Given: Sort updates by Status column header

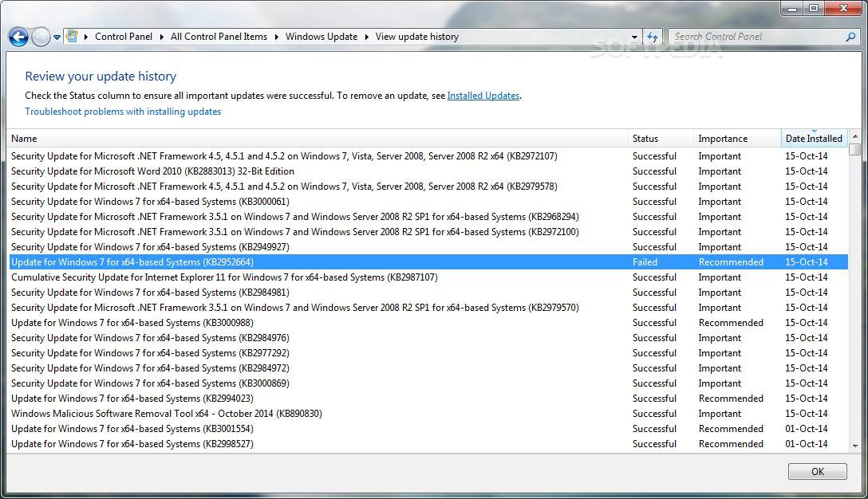Looking at the screenshot, I should click(x=645, y=139).
